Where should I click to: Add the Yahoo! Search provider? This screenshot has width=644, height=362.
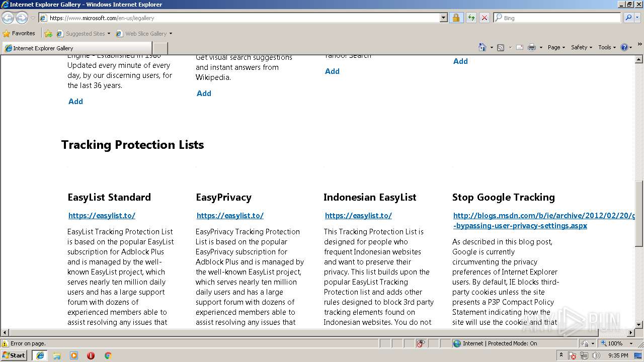click(332, 71)
